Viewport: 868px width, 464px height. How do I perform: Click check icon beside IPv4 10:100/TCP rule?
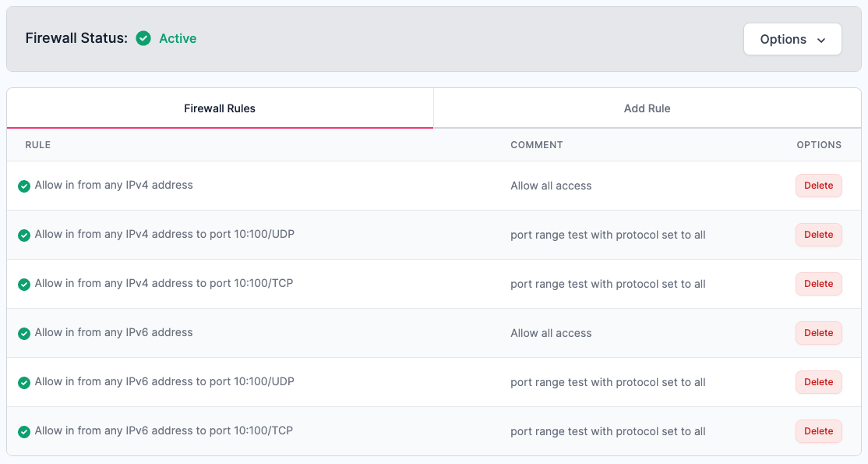24,285
